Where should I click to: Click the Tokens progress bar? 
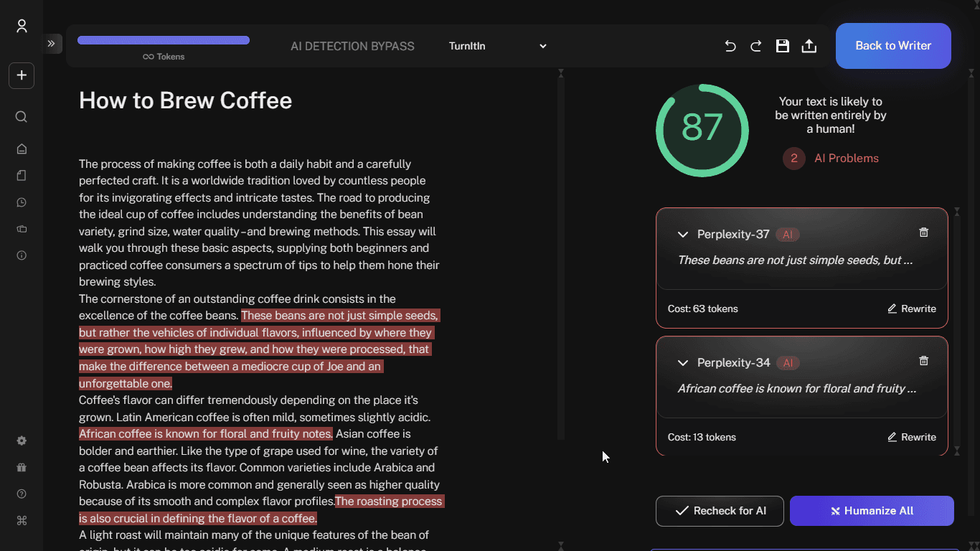click(164, 40)
